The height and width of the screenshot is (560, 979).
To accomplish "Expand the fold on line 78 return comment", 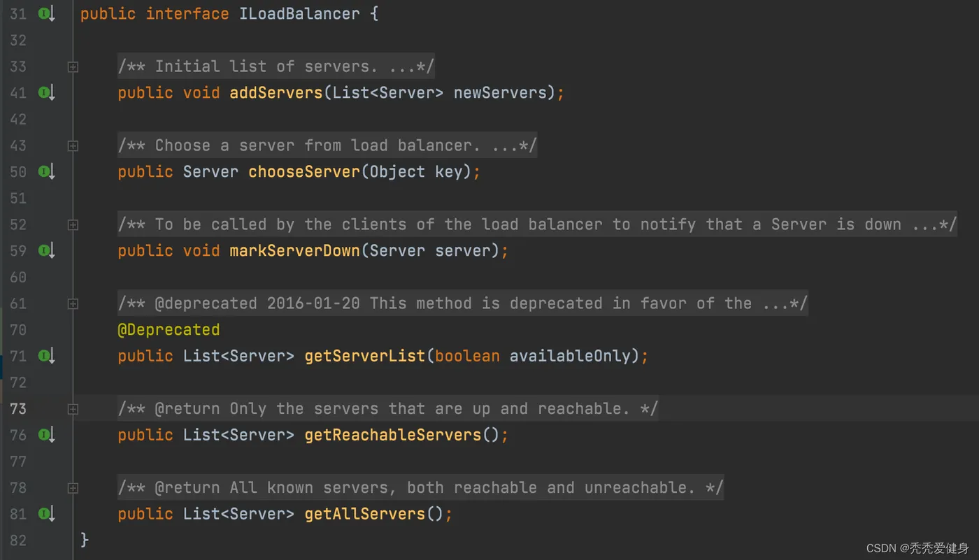I will pyautogui.click(x=73, y=488).
